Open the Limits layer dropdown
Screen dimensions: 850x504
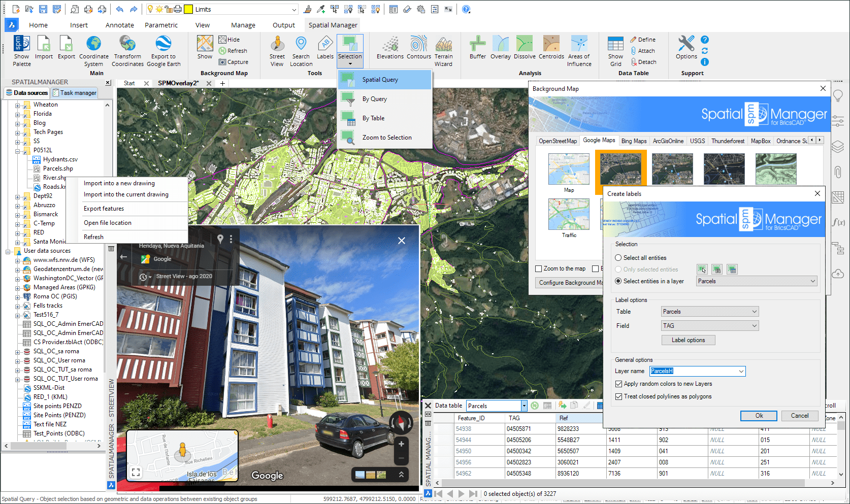click(294, 9)
